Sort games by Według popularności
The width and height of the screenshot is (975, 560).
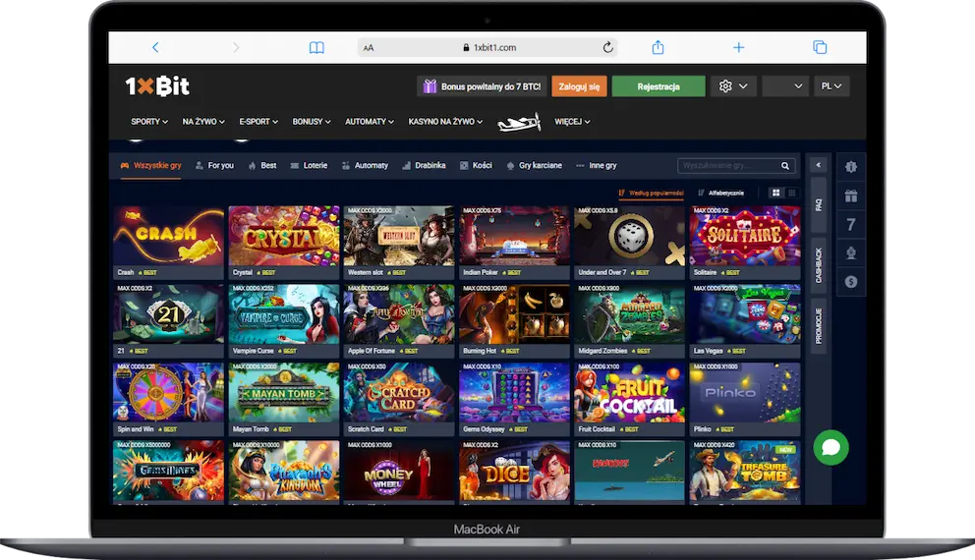point(651,193)
